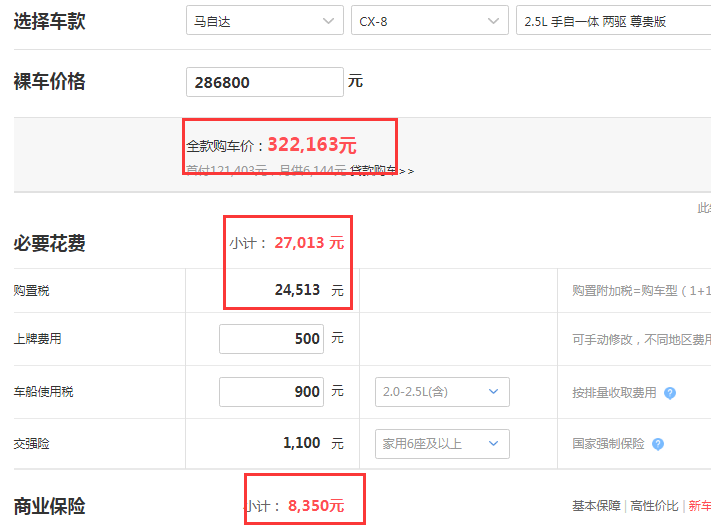This screenshot has width=711, height=530.
Task: Expand the 家用6座及以上 seat type dropdown
Action: click(x=442, y=444)
